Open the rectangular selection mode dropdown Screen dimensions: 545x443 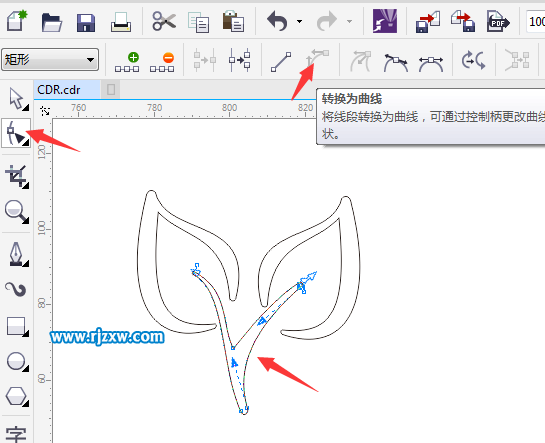point(50,60)
